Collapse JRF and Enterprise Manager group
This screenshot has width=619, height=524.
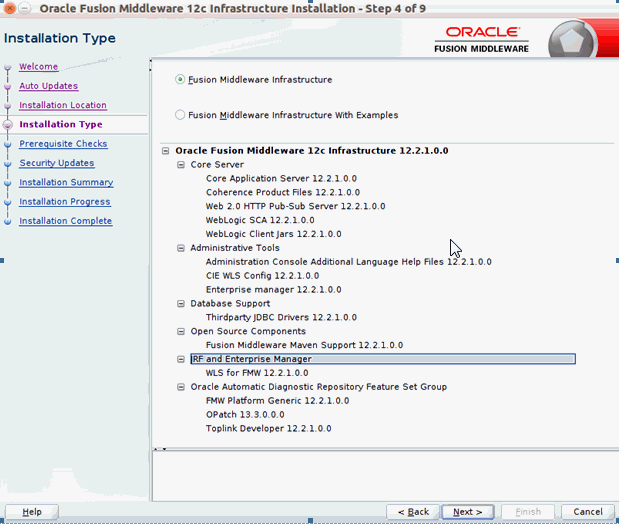pos(181,359)
